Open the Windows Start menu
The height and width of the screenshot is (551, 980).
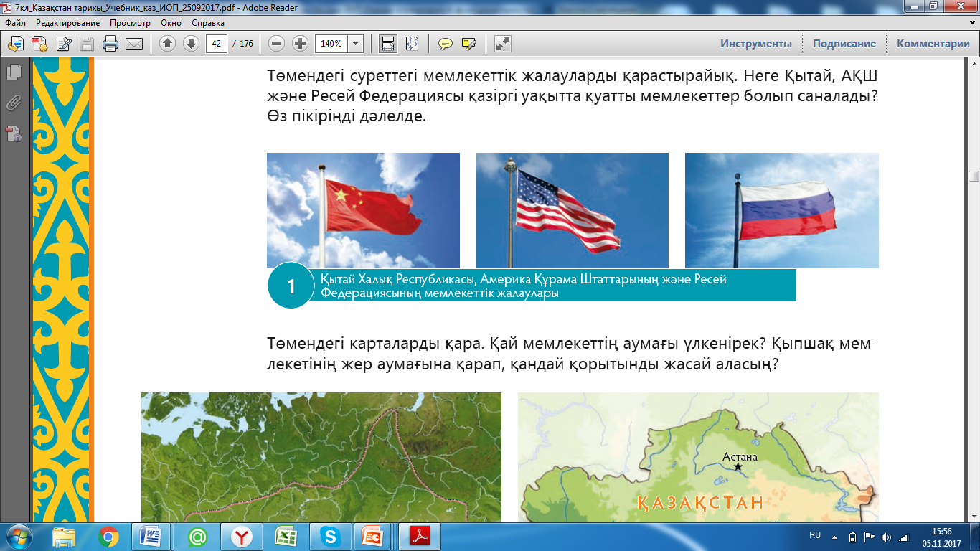point(17,537)
